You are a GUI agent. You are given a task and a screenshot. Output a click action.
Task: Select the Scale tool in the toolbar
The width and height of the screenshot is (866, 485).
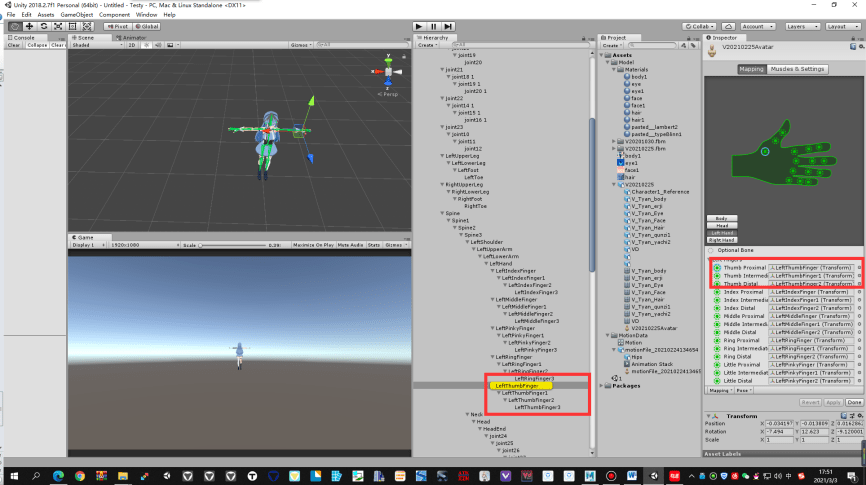coord(58,27)
